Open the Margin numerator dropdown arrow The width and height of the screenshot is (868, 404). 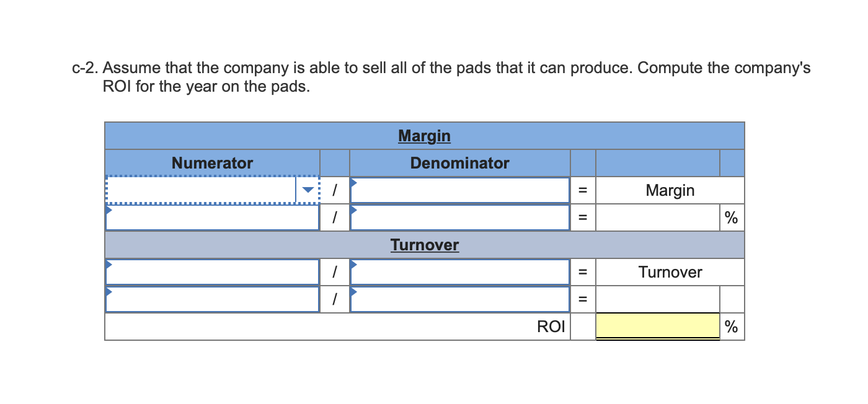tap(307, 190)
